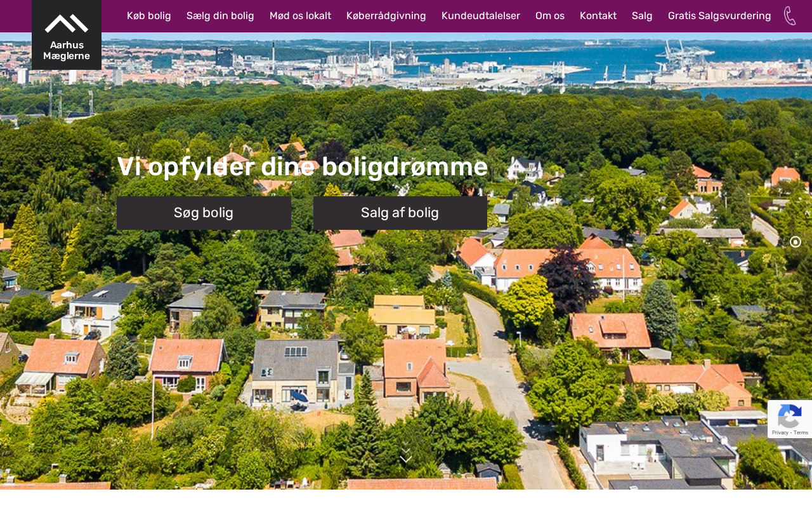The image size is (812, 508).
Task: Go to Mød os lokalt
Action: pyautogui.click(x=300, y=16)
